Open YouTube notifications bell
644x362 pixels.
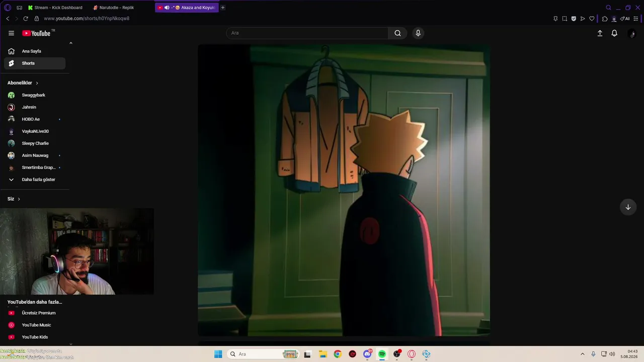click(x=614, y=33)
